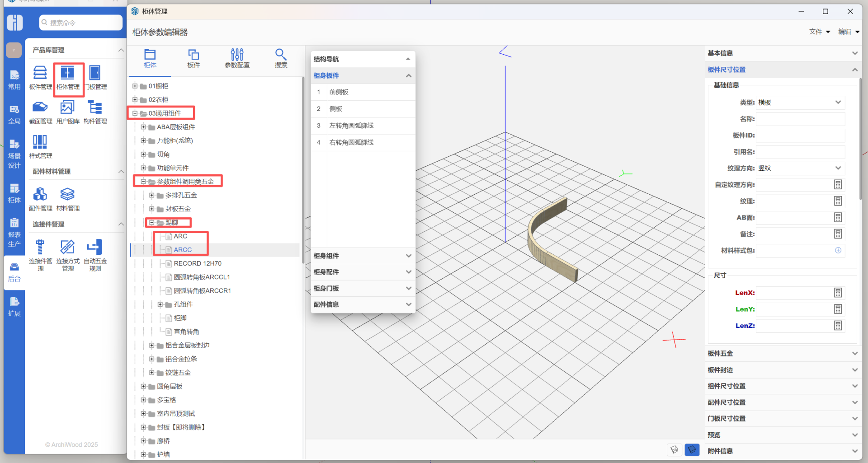Toggle the wireframe view button at bottom
The width and height of the screenshot is (868, 463).
click(674, 449)
